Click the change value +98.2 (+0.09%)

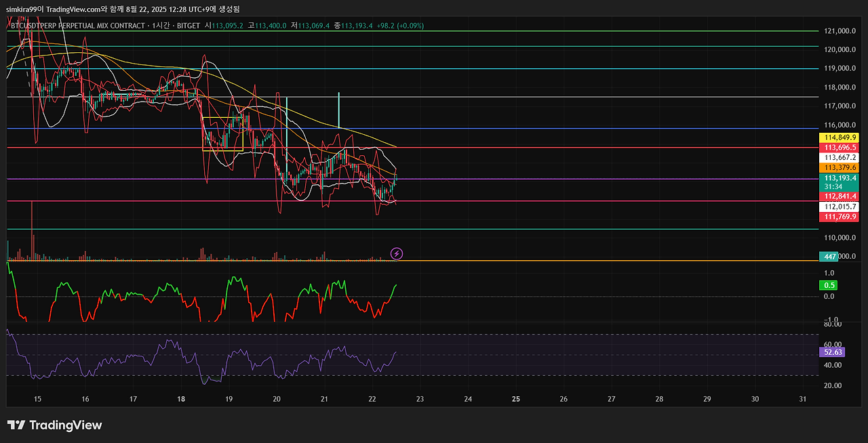point(399,26)
